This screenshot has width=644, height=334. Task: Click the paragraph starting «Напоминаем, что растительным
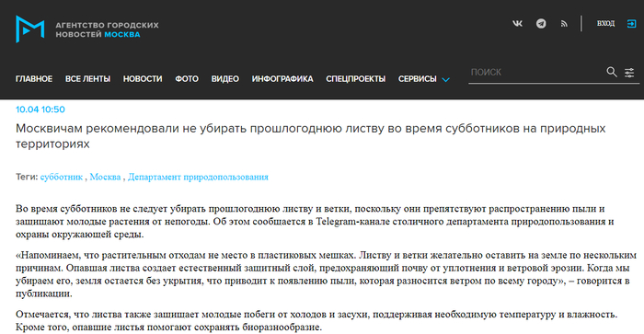[326, 274]
